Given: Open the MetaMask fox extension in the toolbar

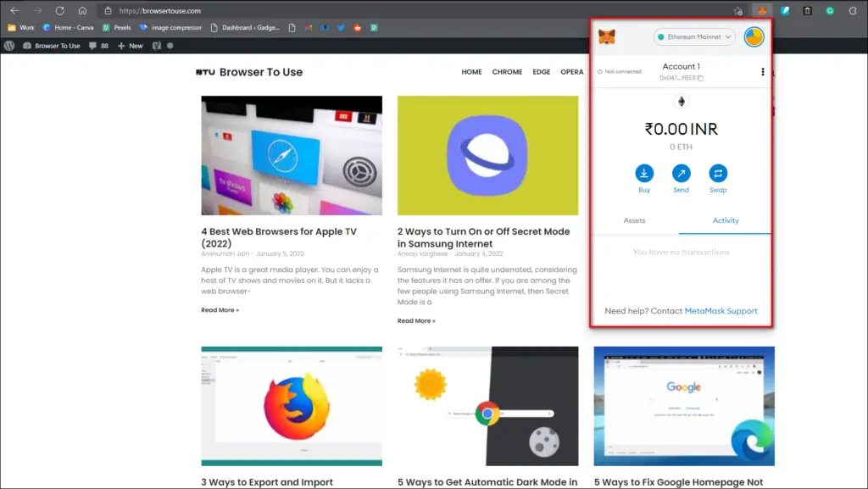Looking at the screenshot, I should pyautogui.click(x=762, y=10).
